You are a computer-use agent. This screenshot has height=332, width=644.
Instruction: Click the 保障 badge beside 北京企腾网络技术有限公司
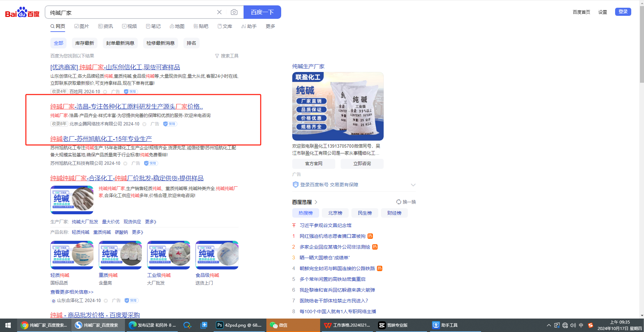coord(170,124)
